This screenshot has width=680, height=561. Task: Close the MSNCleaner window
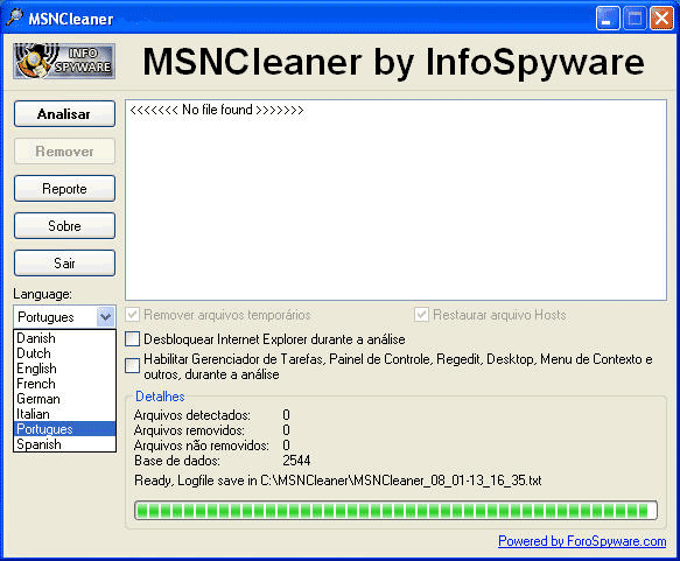point(661,19)
